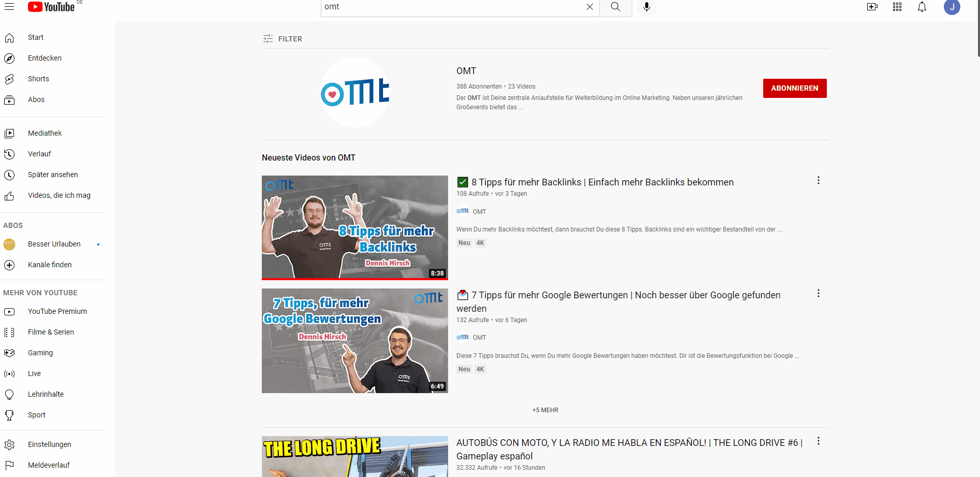The width and height of the screenshot is (980, 477).
Task: Open the hamburger guide menu
Action: pyautogui.click(x=9, y=7)
